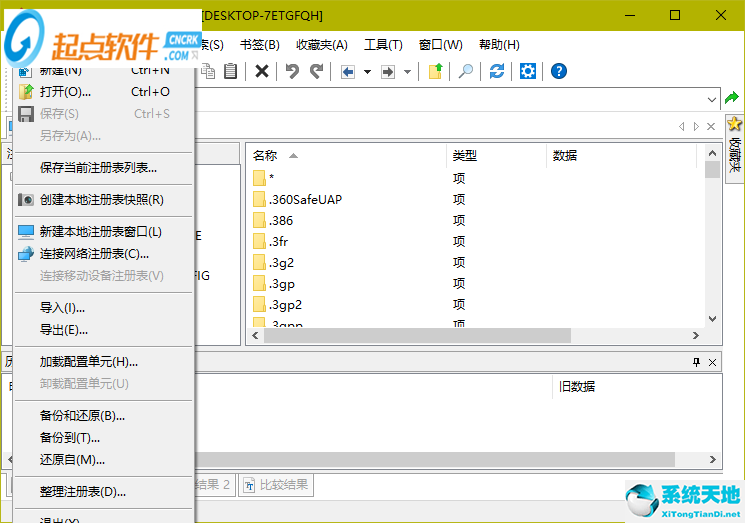The width and height of the screenshot is (745, 523).
Task: Expand the address bar dropdown
Action: [711, 99]
